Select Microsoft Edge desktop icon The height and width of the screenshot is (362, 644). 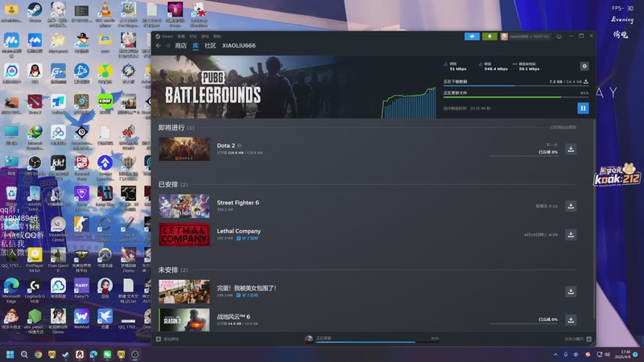11,290
